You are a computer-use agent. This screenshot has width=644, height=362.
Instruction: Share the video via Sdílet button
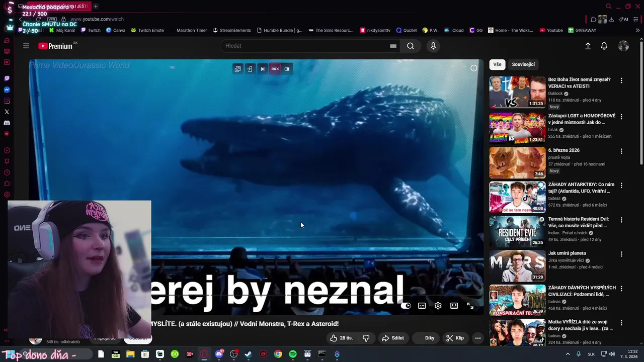[x=393, y=338]
